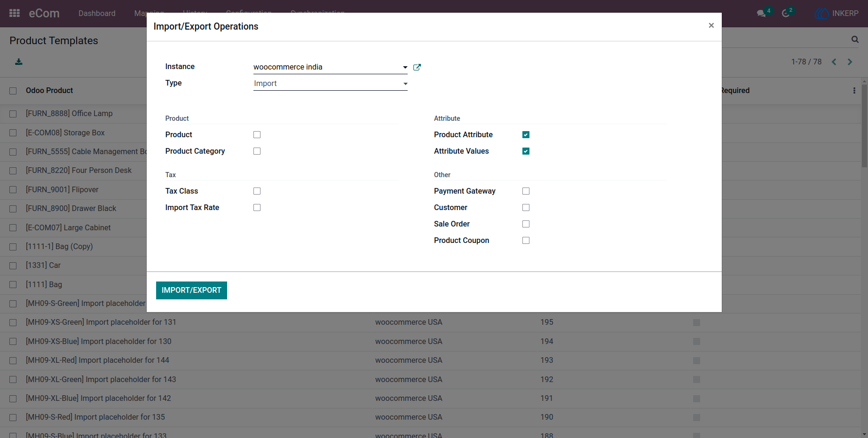Screen dimensions: 868x438
Task: Open MH09-XS-Green placeholder for 131 row
Action: (x=101, y=322)
